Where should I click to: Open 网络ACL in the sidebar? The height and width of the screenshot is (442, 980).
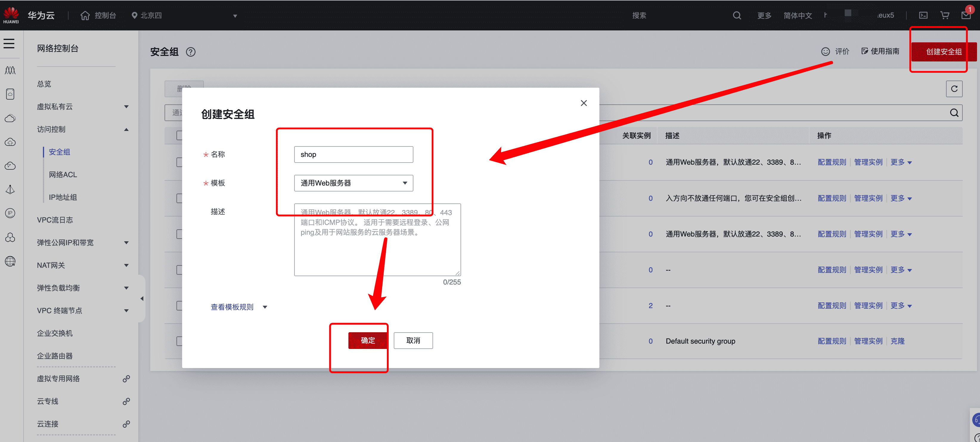point(63,174)
